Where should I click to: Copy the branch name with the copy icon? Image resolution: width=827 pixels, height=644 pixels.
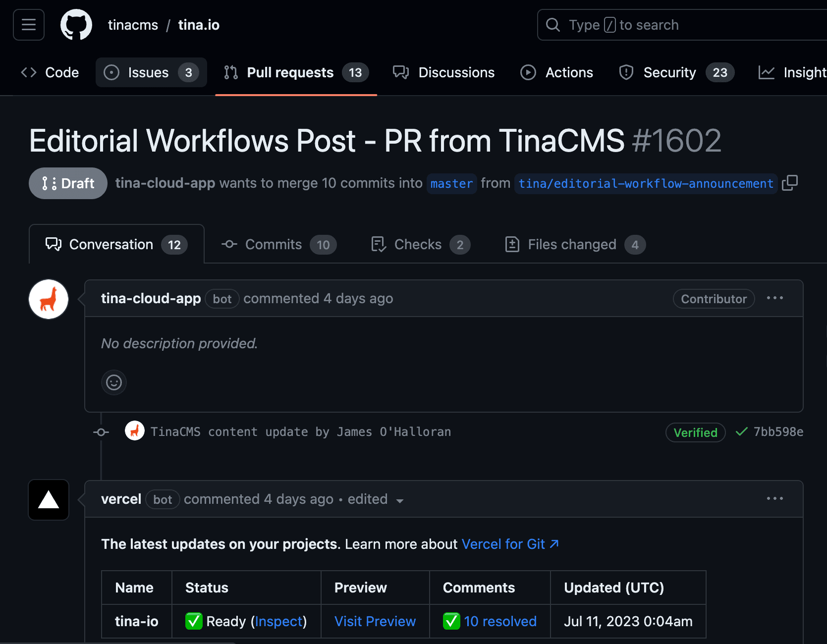[789, 183]
